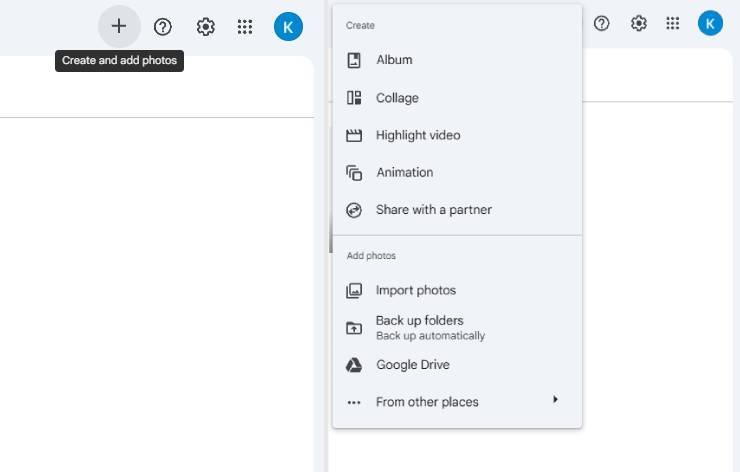Open Google apps grid in left panel
740x472 pixels.
click(x=244, y=27)
